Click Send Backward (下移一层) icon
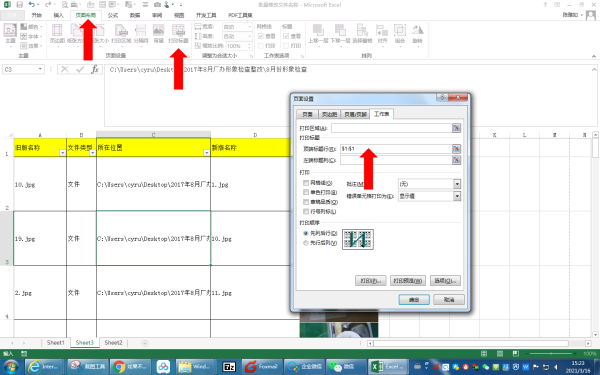 point(340,34)
